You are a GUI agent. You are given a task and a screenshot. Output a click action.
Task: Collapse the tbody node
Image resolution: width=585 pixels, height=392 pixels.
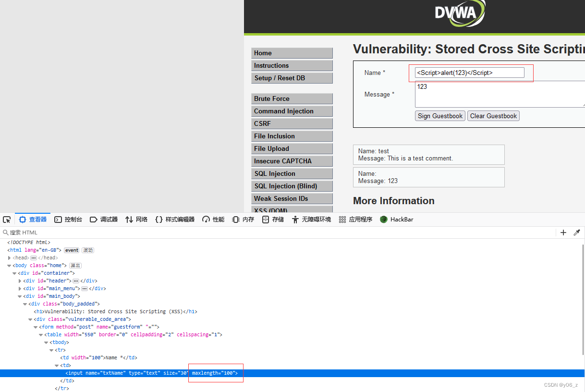pyautogui.click(x=47, y=343)
